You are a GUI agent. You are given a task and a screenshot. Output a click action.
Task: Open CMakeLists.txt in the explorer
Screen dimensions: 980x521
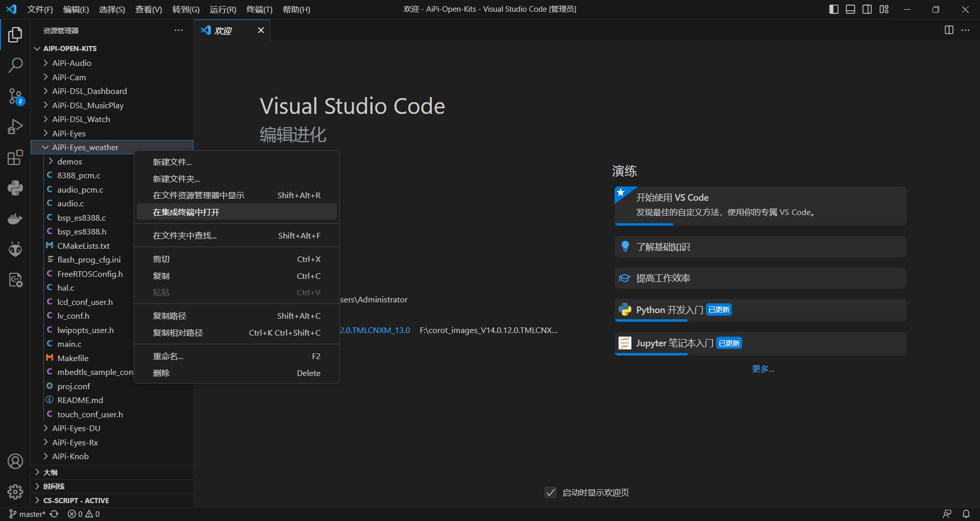point(83,246)
